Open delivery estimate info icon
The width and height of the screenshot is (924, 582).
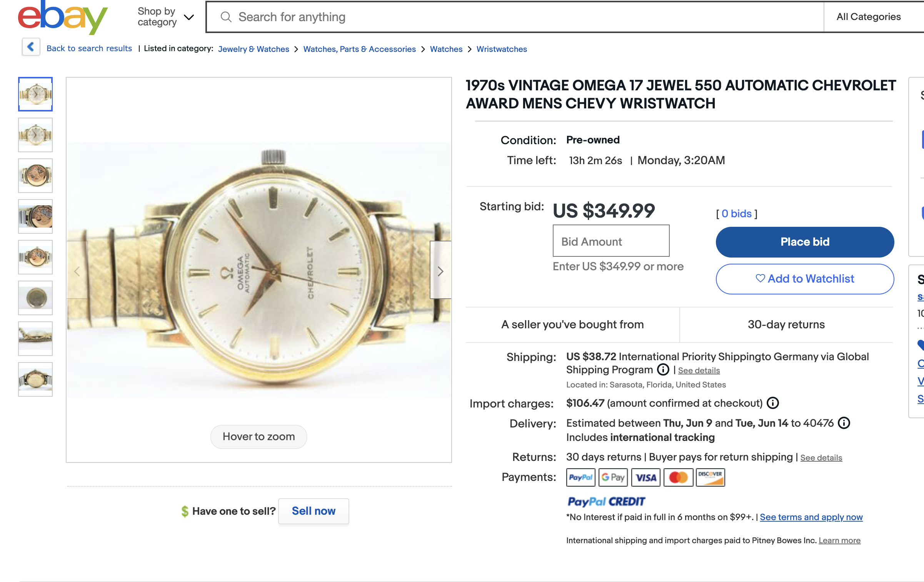point(844,423)
